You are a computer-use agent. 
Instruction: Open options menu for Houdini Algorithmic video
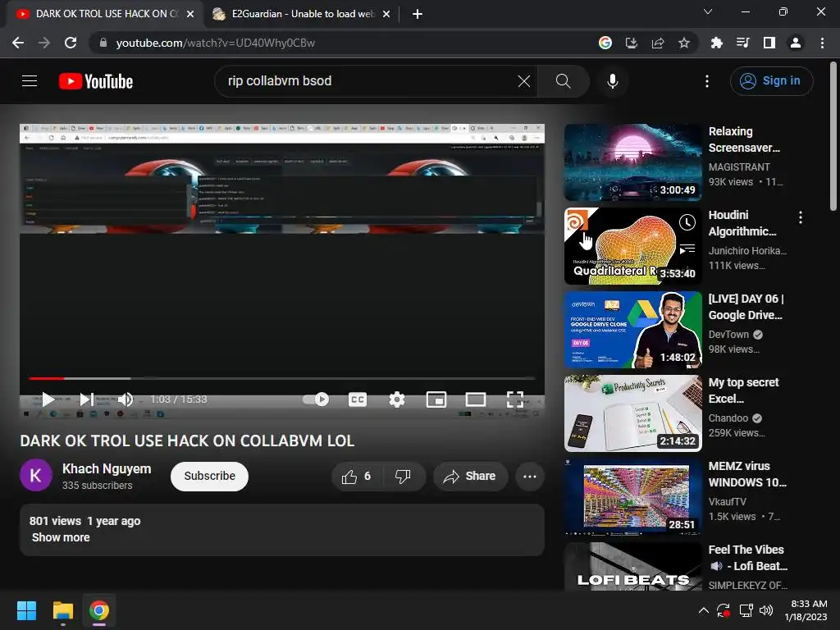pyautogui.click(x=801, y=217)
